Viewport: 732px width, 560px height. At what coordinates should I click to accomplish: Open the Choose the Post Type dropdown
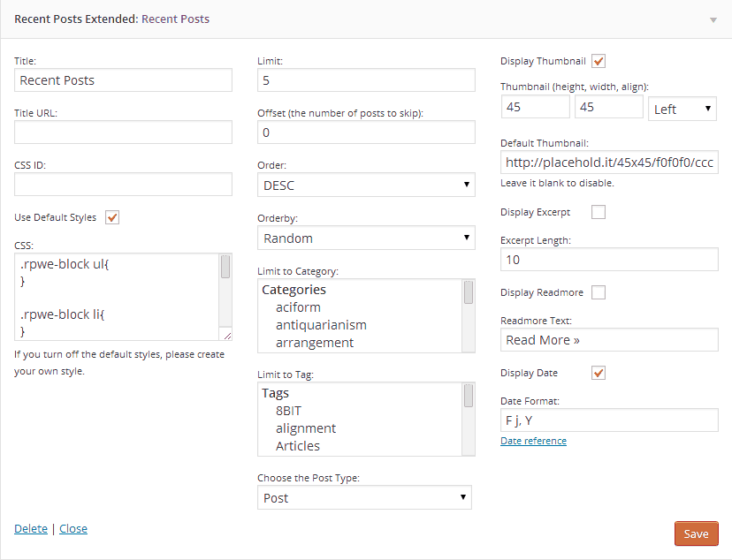point(364,497)
